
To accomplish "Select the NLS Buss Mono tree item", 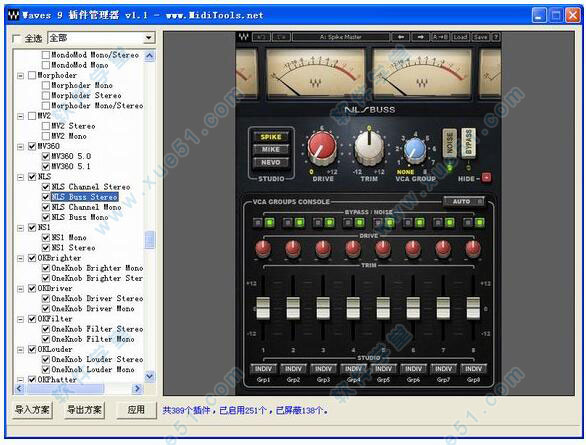I will pos(80,217).
